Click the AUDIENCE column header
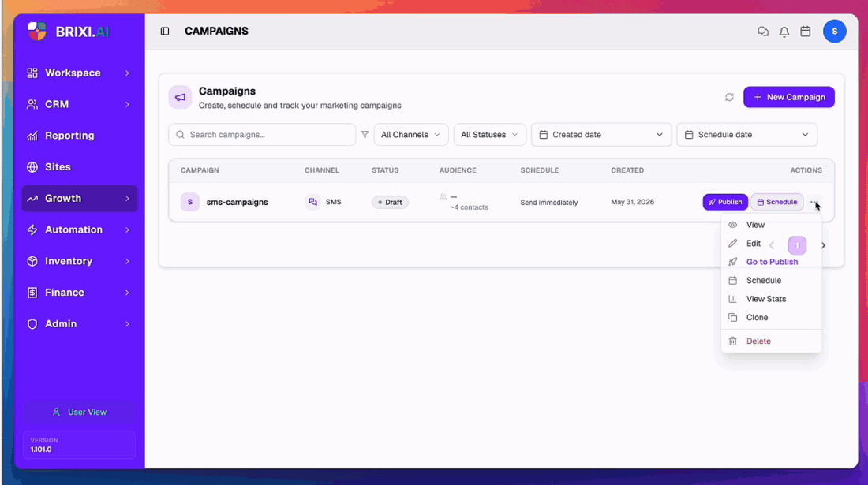The height and width of the screenshot is (485, 868). coord(458,170)
